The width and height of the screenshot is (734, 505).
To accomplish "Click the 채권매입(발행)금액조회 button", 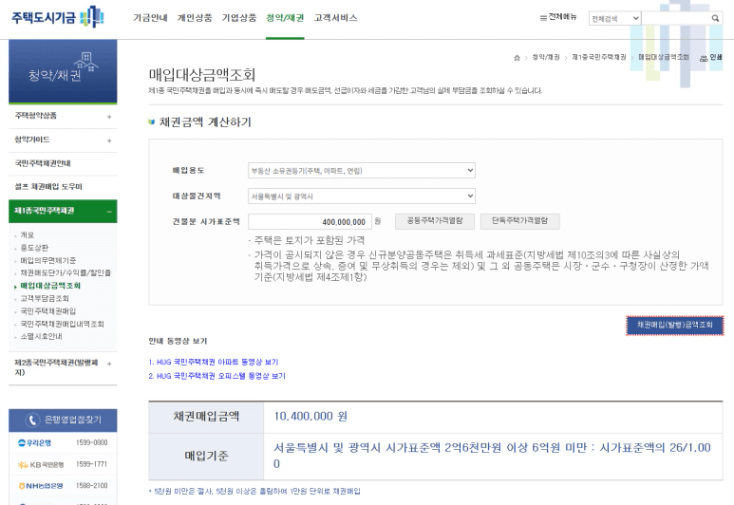I will tap(675, 325).
